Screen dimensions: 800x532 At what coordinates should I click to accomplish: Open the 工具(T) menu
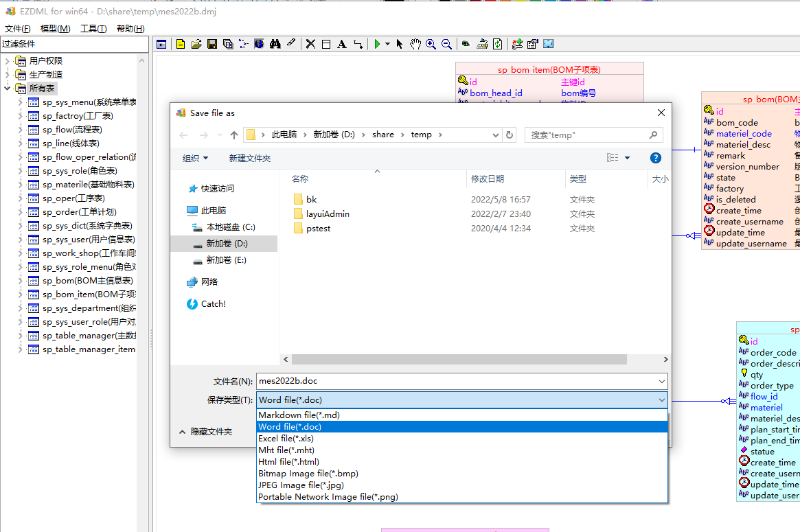pyautogui.click(x=93, y=29)
